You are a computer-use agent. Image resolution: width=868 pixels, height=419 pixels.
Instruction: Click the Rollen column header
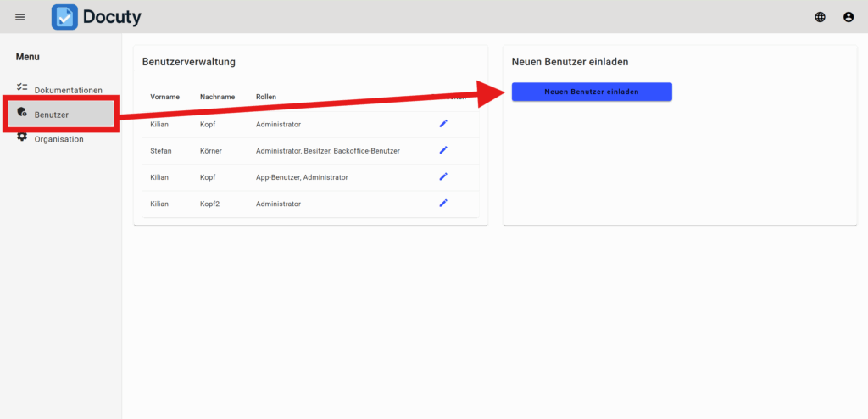tap(266, 97)
